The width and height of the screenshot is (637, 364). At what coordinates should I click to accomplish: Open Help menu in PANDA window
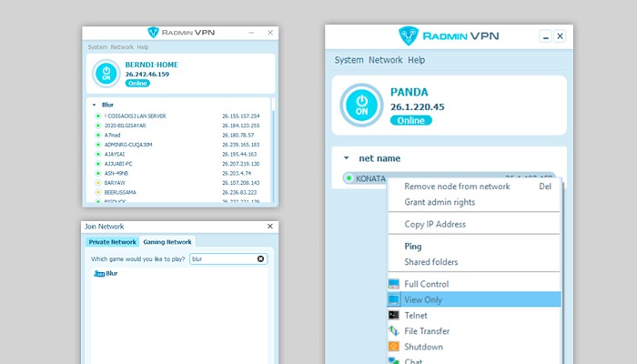pos(417,60)
